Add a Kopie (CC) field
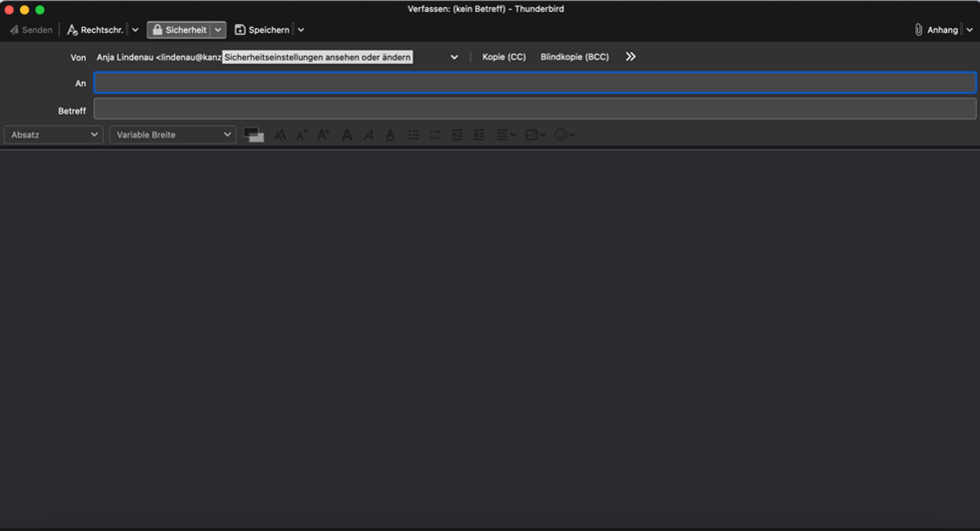The image size is (980, 531). coord(503,57)
